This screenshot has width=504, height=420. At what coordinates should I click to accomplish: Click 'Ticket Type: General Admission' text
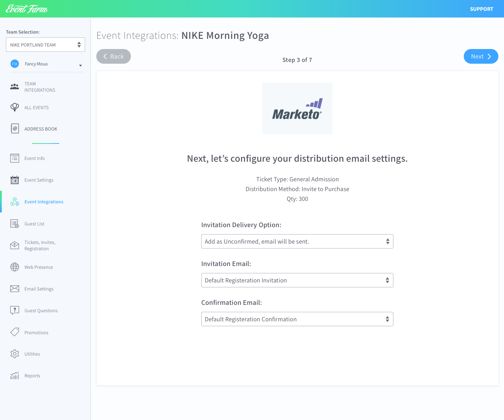point(297,179)
